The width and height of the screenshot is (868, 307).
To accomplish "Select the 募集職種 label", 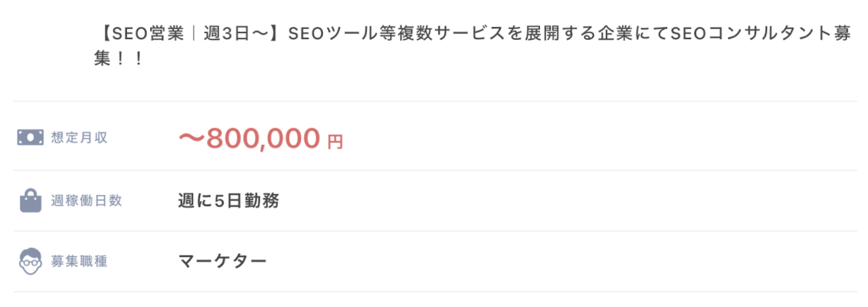I will click(x=79, y=261).
